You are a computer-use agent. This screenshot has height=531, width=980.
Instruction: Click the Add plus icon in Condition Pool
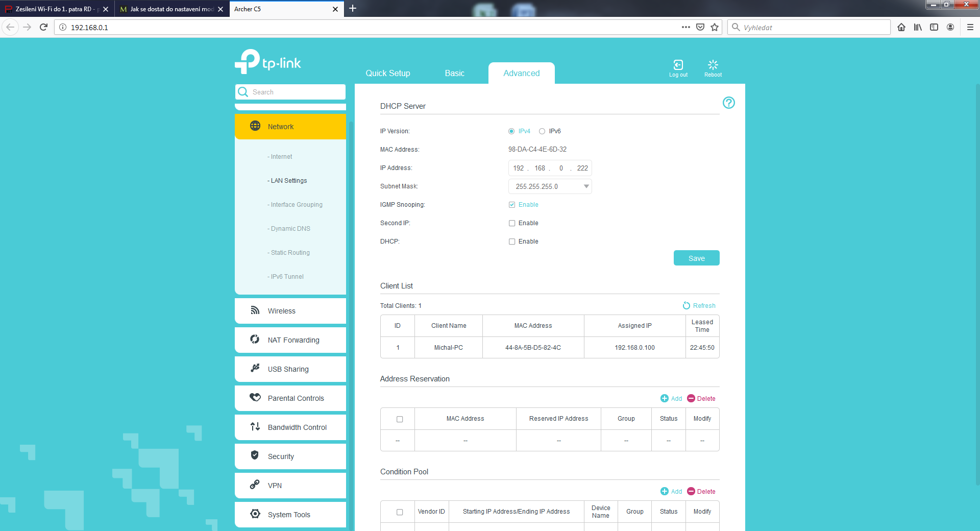coord(665,491)
